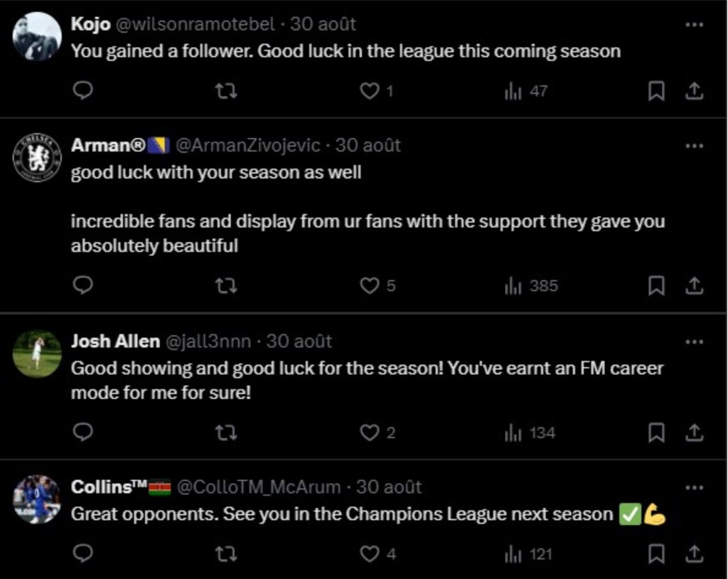Expand three-dot menu on Josh Allen's tweet

(694, 341)
